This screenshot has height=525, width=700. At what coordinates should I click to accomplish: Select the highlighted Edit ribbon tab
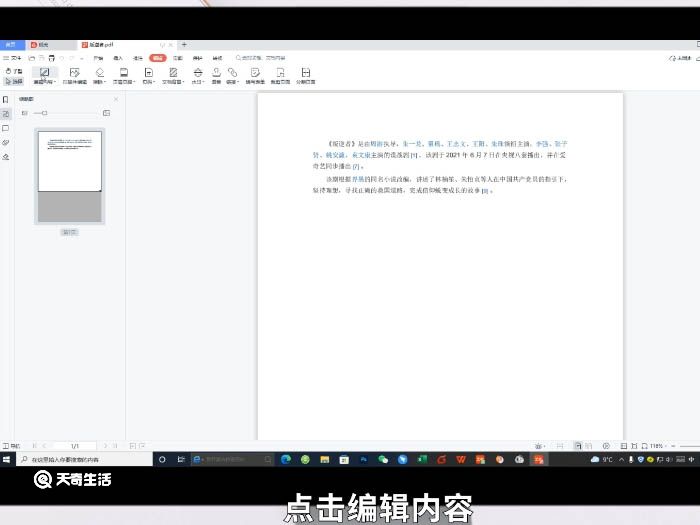[158, 58]
